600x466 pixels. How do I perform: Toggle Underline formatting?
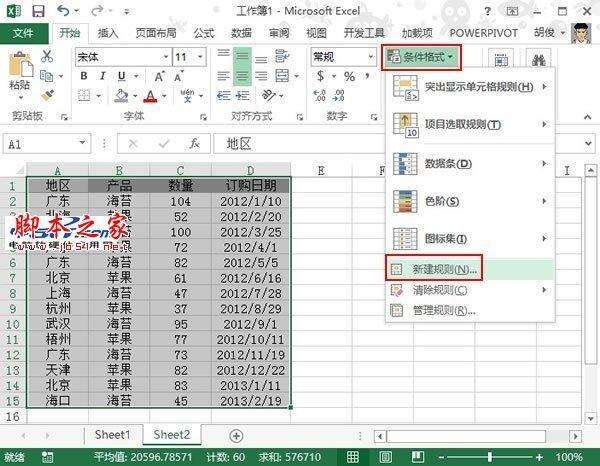click(x=122, y=76)
